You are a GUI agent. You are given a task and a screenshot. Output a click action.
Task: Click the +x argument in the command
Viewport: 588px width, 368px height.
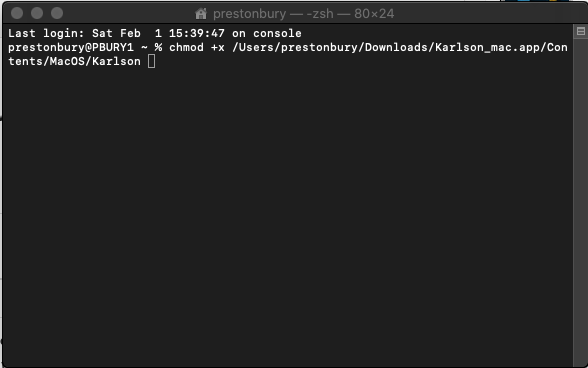click(218, 48)
